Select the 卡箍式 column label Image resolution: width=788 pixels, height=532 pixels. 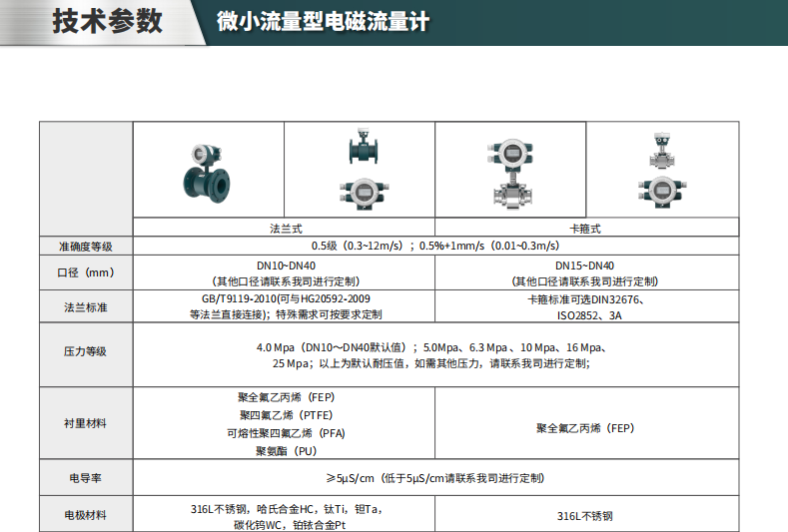pyautogui.click(x=585, y=229)
